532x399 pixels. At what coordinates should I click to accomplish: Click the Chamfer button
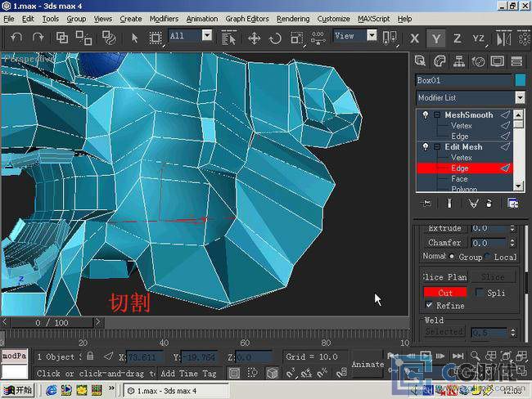(444, 243)
